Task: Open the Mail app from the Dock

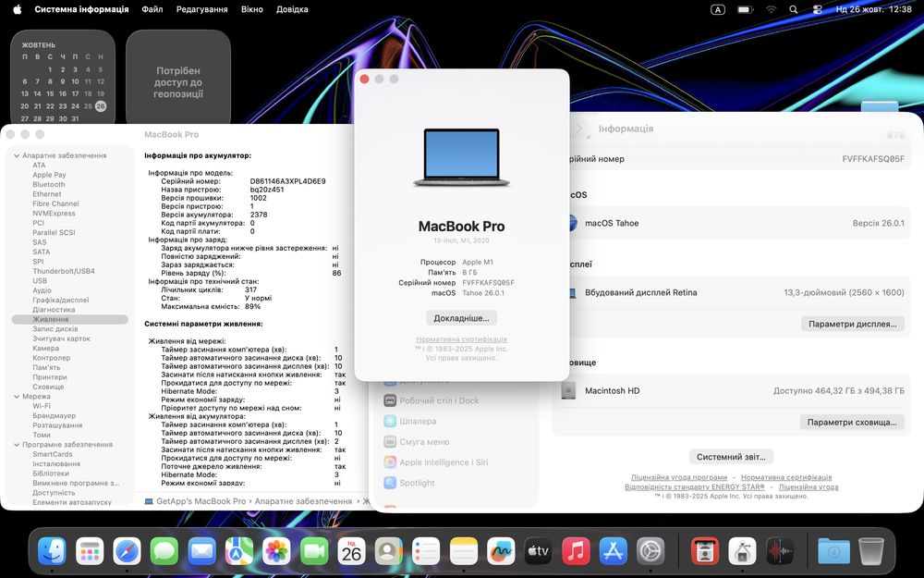Action: click(201, 551)
